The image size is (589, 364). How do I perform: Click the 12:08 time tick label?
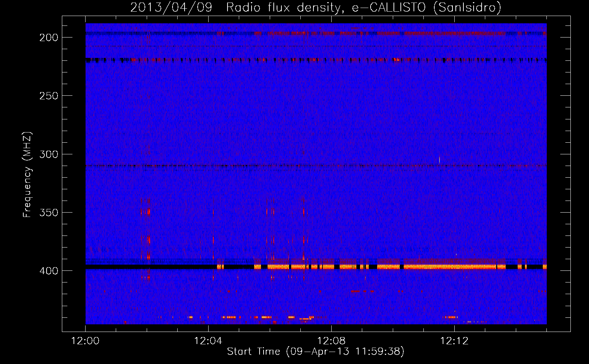point(331,341)
